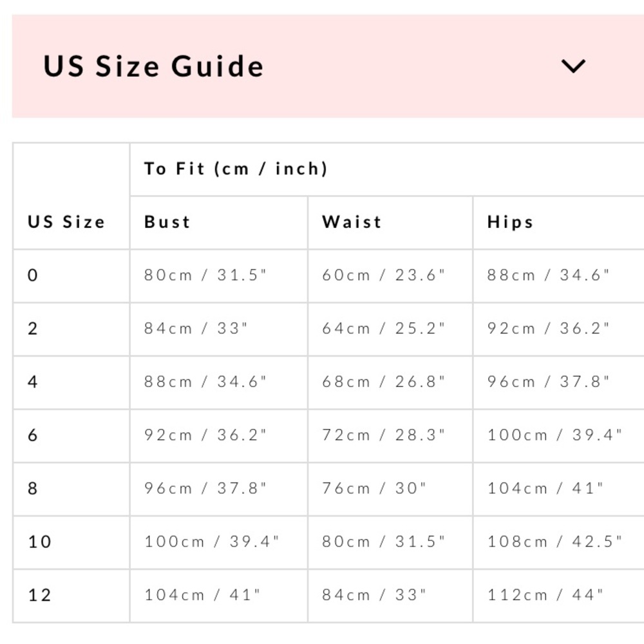Viewport: 644px width, 644px height.
Task: Collapse the US Size Guide chevron
Action: tap(573, 66)
